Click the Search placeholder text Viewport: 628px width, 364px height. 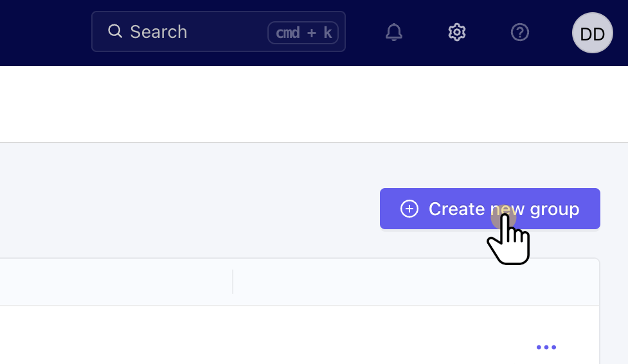(158, 31)
